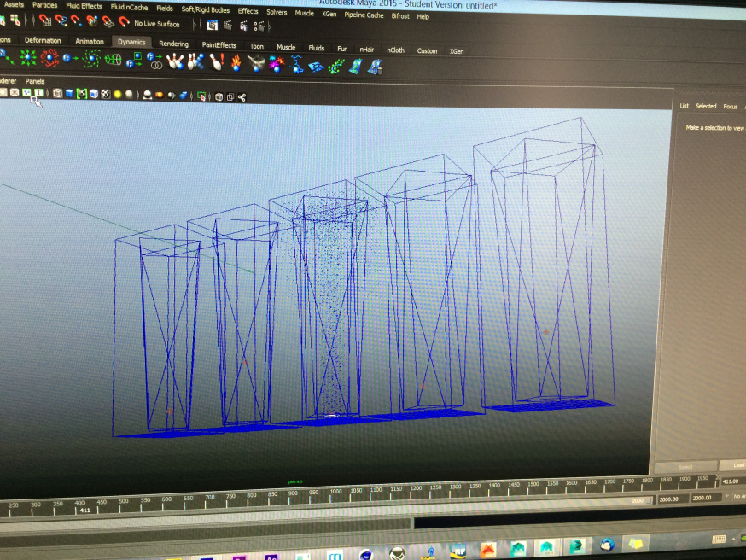This screenshot has height=560, width=746.
Task: Open the Fluid Effects menu
Action: point(84,6)
